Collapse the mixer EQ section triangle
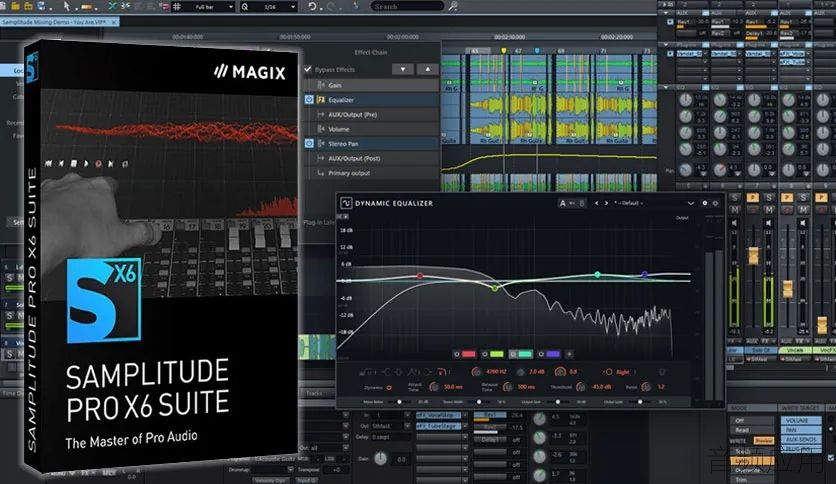Screen dimensions: 836x484 pos(666,87)
